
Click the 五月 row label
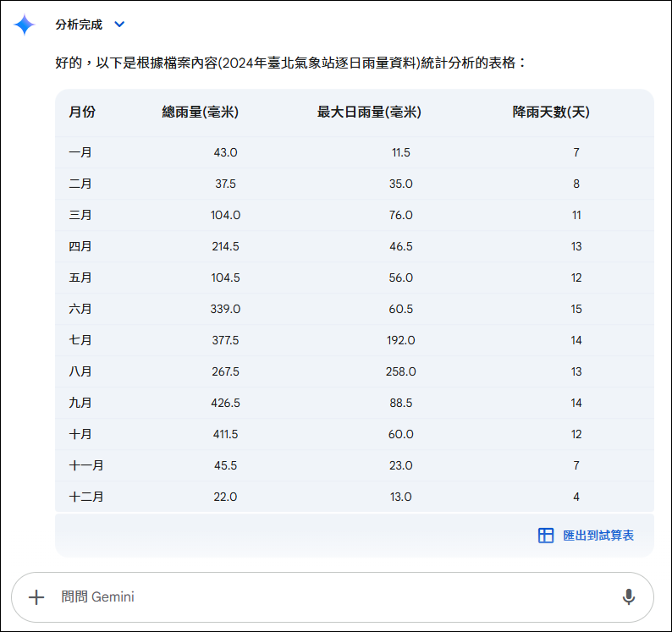click(80, 278)
